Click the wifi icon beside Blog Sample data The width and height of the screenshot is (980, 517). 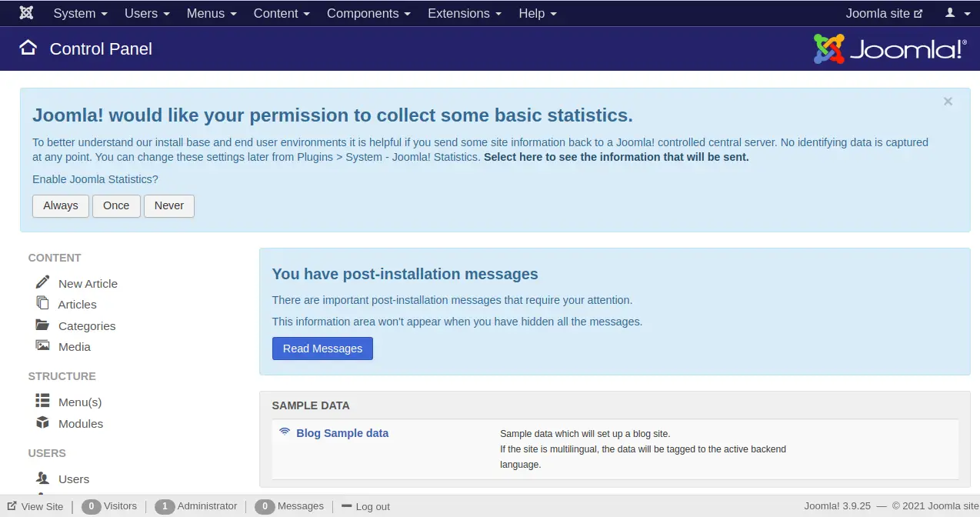285,432
